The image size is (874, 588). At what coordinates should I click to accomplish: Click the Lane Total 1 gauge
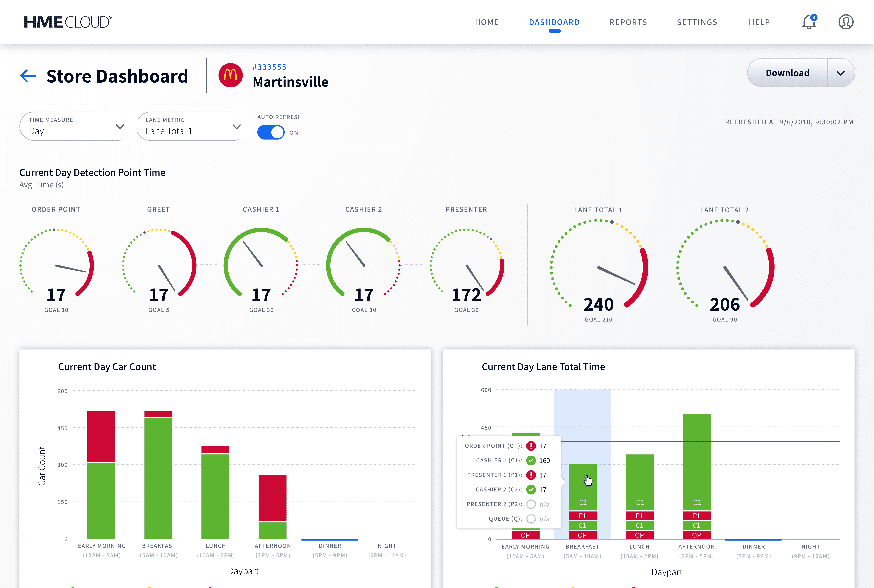(x=599, y=268)
